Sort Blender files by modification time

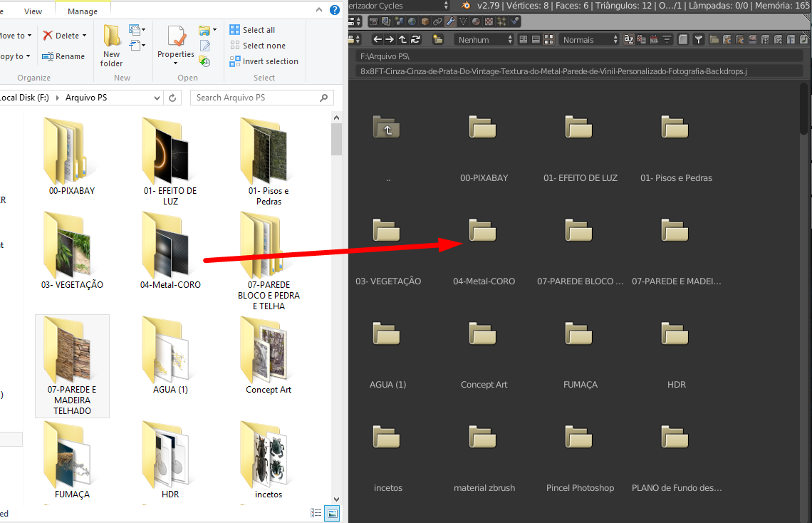tap(654, 39)
